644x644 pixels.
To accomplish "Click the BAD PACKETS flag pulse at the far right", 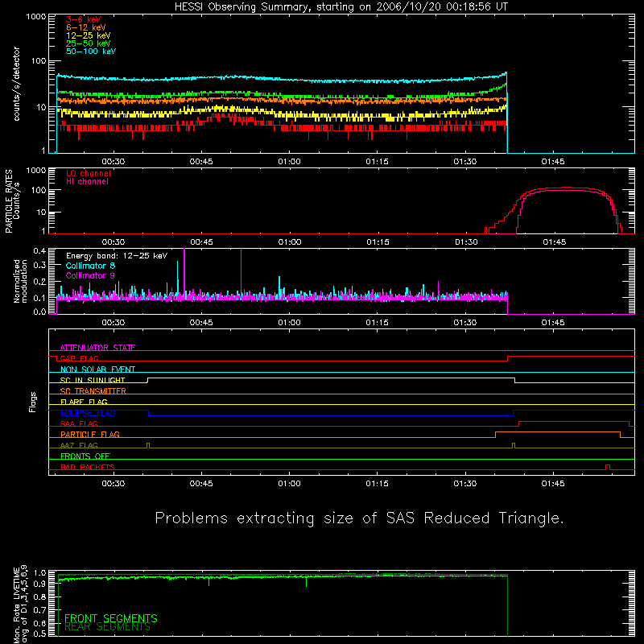I will pos(608,467).
